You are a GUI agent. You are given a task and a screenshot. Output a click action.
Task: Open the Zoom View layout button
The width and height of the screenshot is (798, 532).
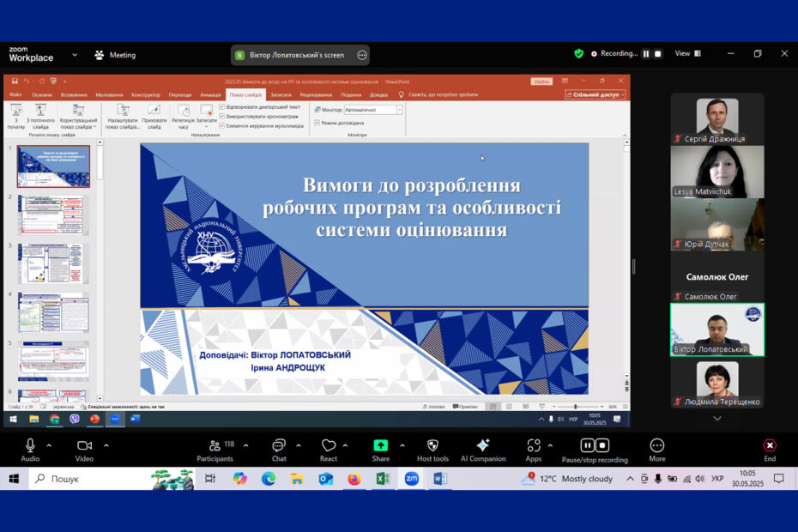click(687, 53)
